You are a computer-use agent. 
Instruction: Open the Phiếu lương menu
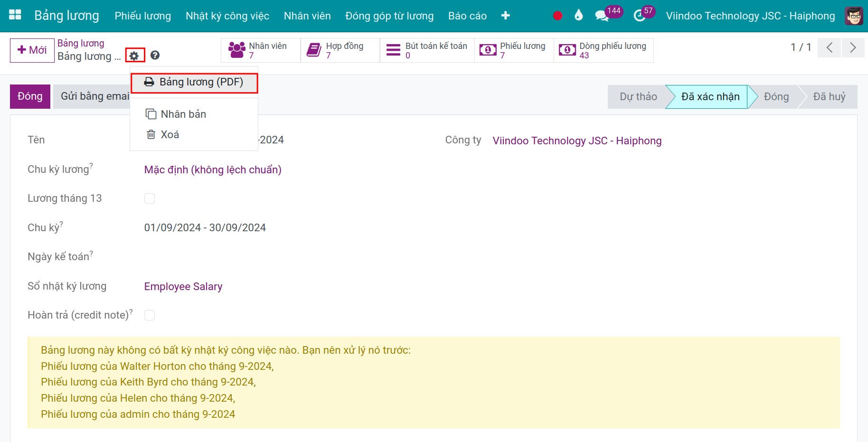[143, 16]
